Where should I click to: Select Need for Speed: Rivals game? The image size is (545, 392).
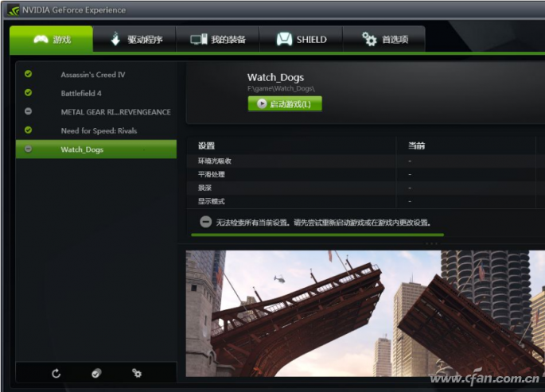click(x=96, y=130)
